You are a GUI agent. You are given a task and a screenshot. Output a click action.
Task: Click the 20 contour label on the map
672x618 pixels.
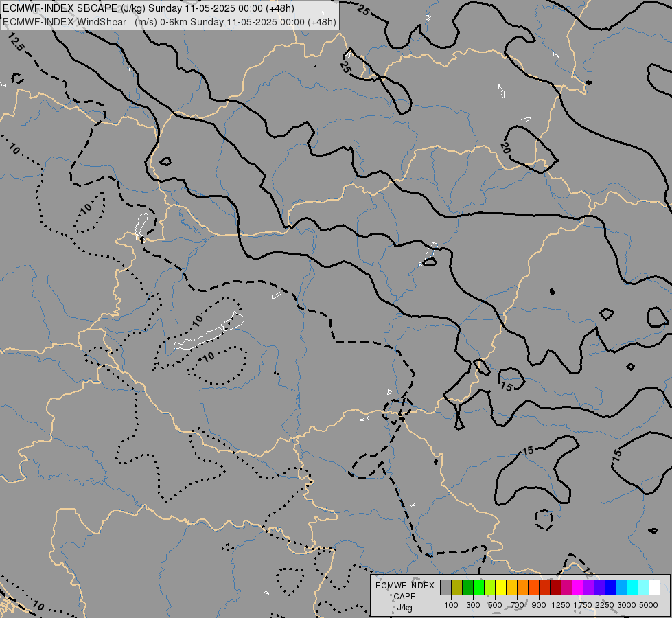click(x=505, y=148)
